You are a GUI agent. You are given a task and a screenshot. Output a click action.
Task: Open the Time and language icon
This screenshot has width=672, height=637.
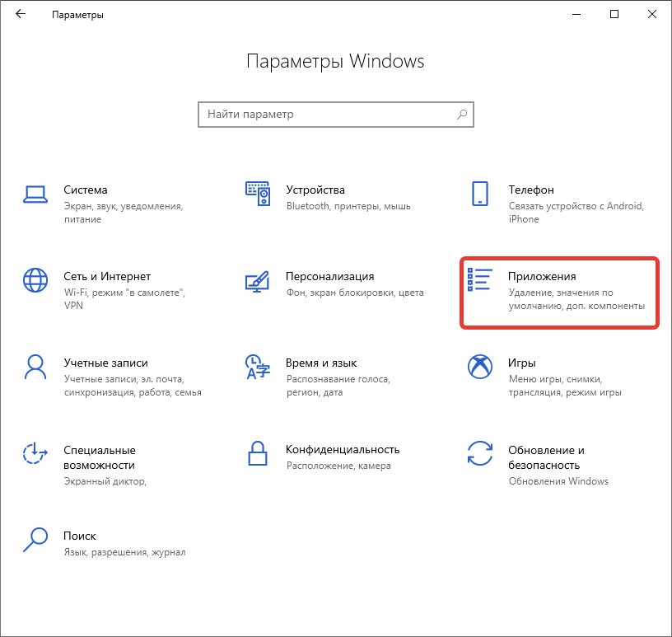click(258, 367)
